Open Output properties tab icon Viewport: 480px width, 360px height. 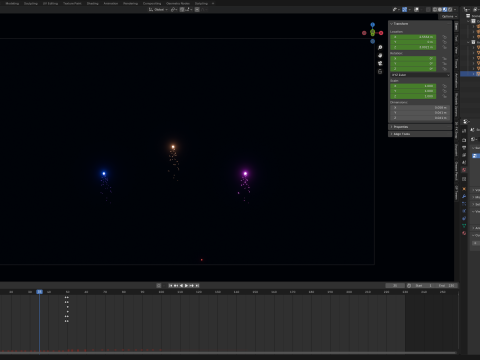(x=464, y=148)
